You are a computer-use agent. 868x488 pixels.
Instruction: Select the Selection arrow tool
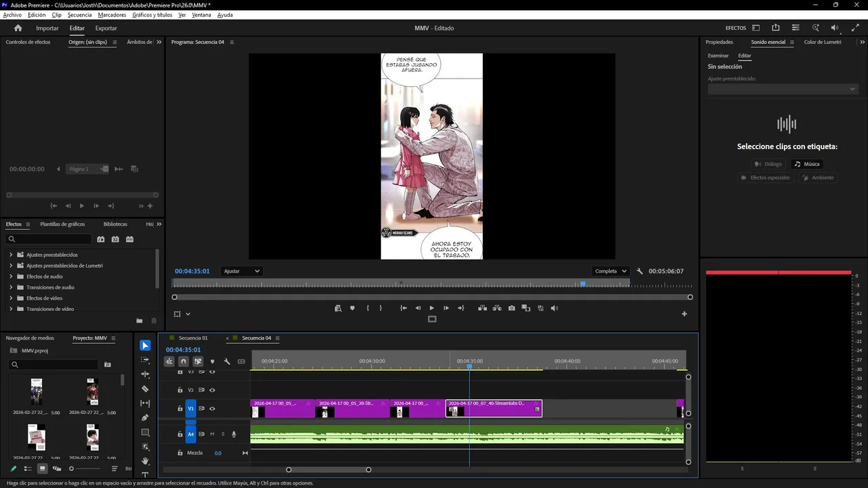click(145, 346)
